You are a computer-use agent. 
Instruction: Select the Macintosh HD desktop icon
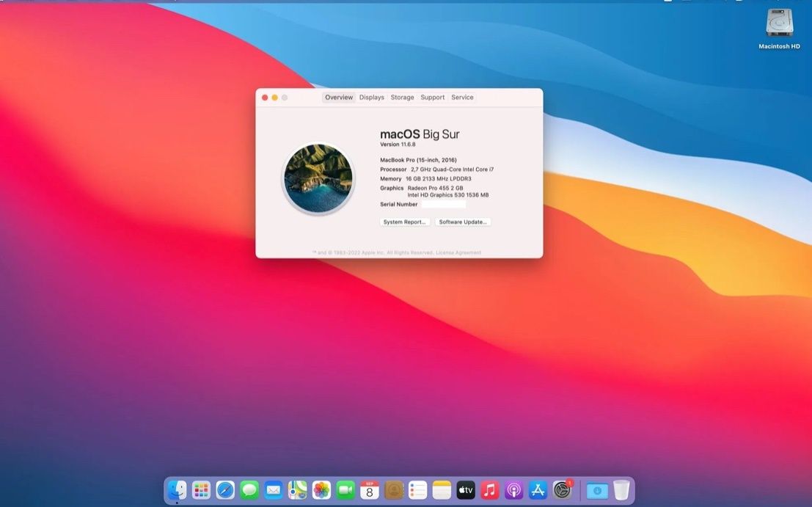pyautogui.click(x=780, y=29)
